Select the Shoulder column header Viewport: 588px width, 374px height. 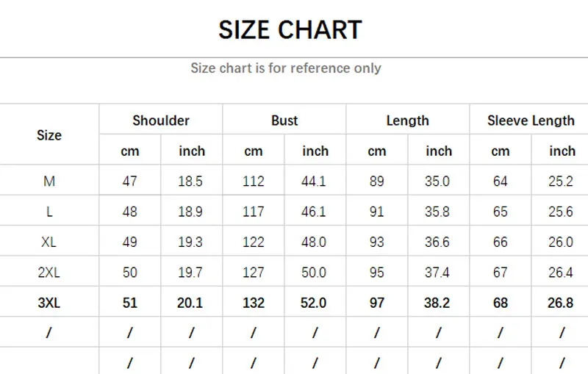[x=161, y=121]
